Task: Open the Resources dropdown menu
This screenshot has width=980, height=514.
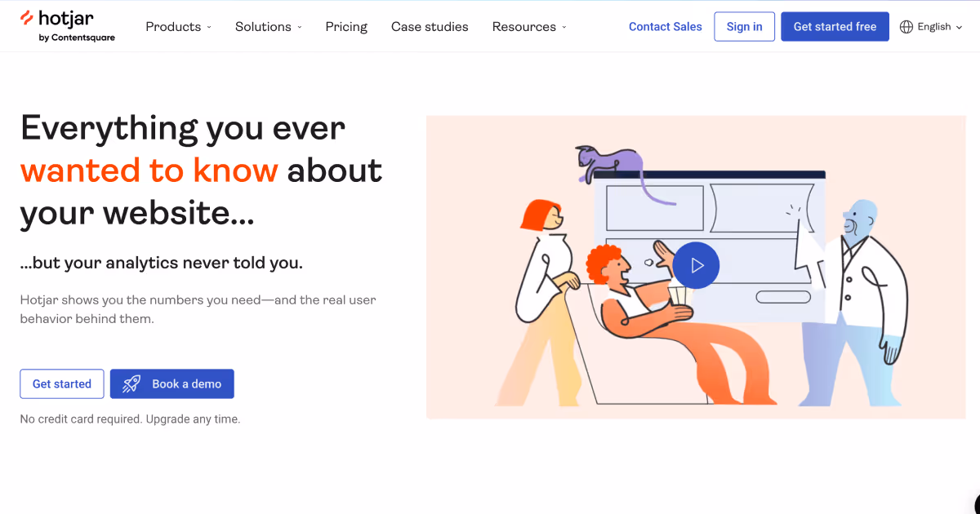Action: tap(529, 27)
